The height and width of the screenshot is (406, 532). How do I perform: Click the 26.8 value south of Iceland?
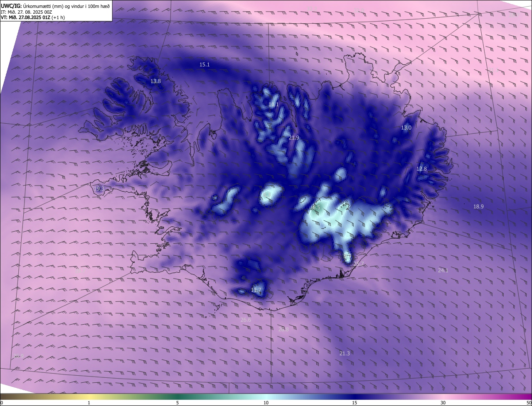tap(283, 329)
